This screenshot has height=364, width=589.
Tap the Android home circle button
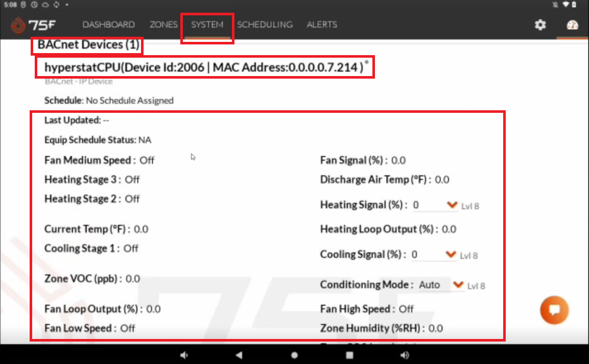pyautogui.click(x=294, y=355)
